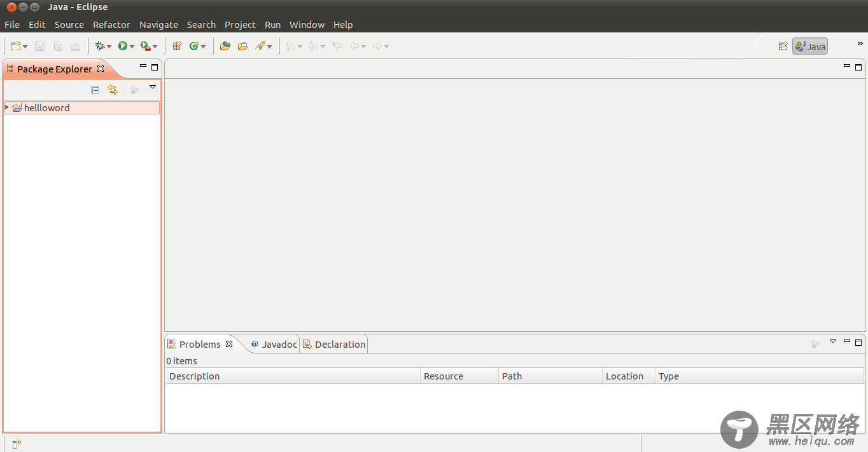
Task: Open the Refactor menu
Action: (x=111, y=25)
